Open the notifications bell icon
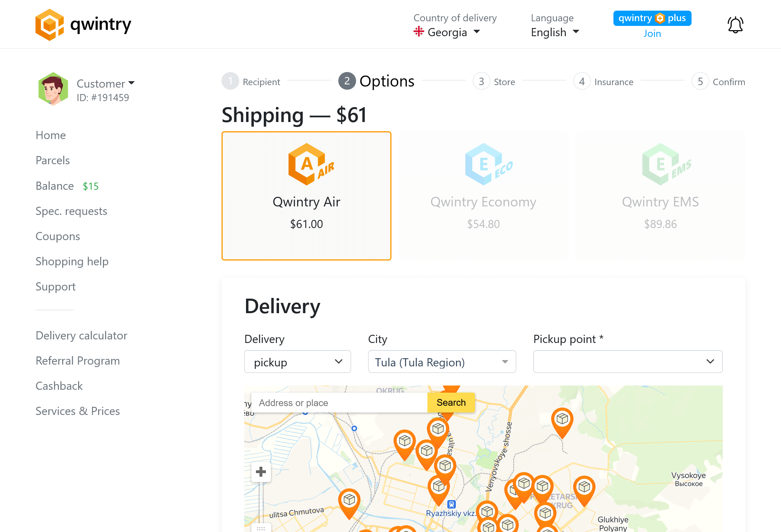The image size is (781, 532). coord(735,25)
